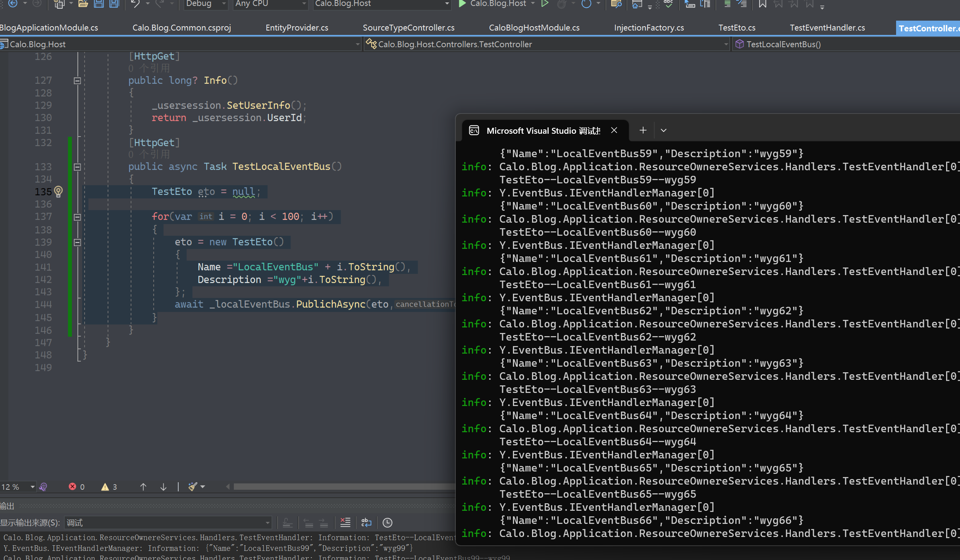Open the Debug configuration dropdown

tap(206, 4)
